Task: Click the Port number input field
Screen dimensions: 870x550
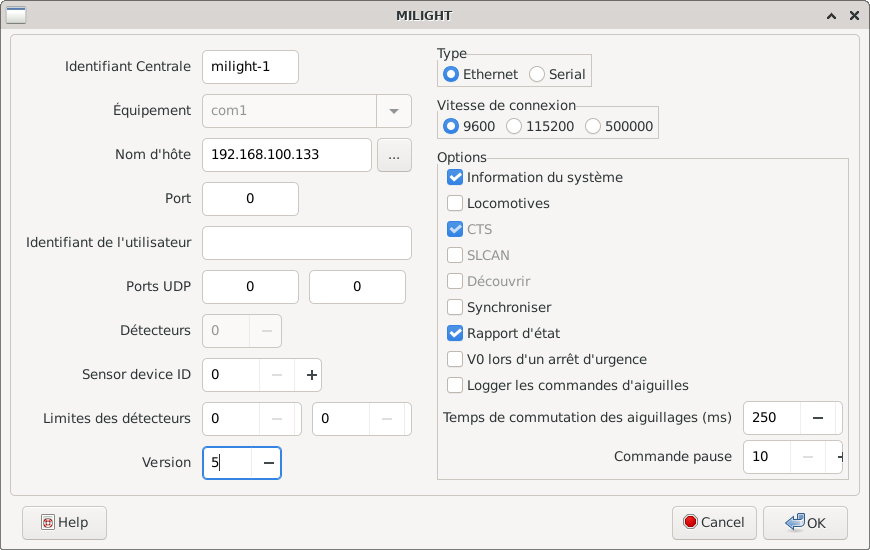Action: (250, 199)
